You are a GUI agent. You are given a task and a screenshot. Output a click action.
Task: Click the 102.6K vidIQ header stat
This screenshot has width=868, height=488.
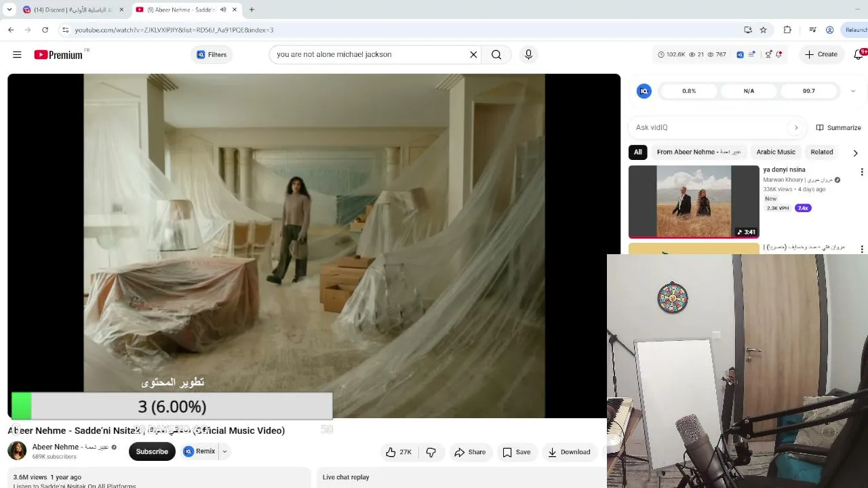click(x=671, y=54)
